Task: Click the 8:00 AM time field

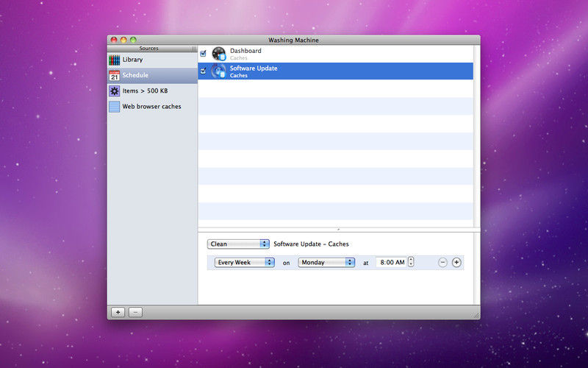Action: (392, 263)
